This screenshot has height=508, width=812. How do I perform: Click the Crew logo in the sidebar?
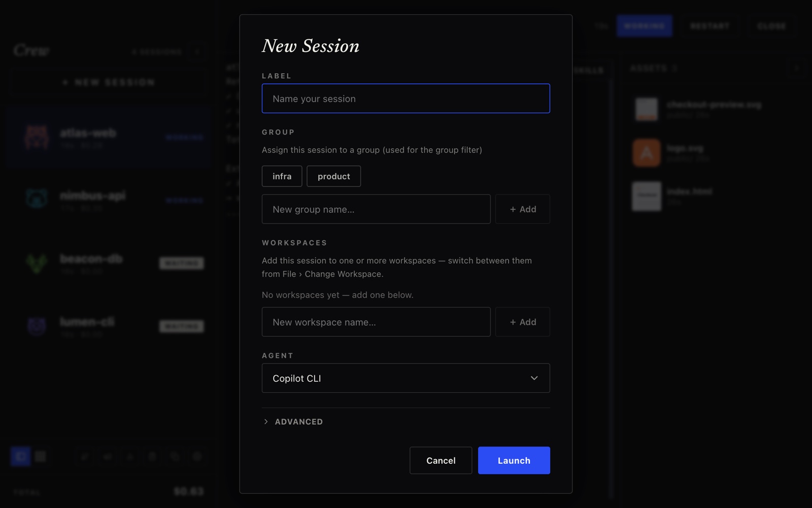tap(31, 50)
